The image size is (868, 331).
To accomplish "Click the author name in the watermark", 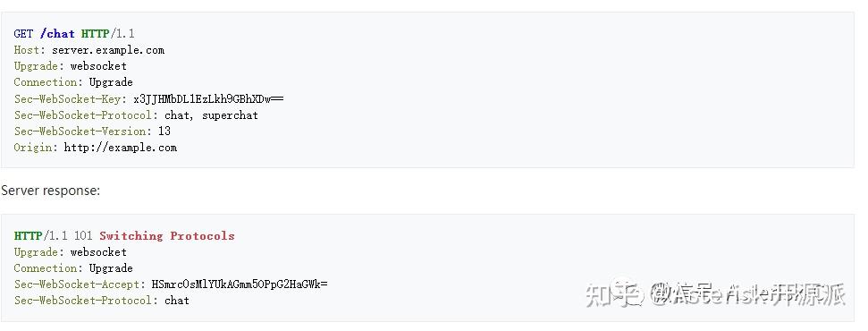I will [747, 293].
